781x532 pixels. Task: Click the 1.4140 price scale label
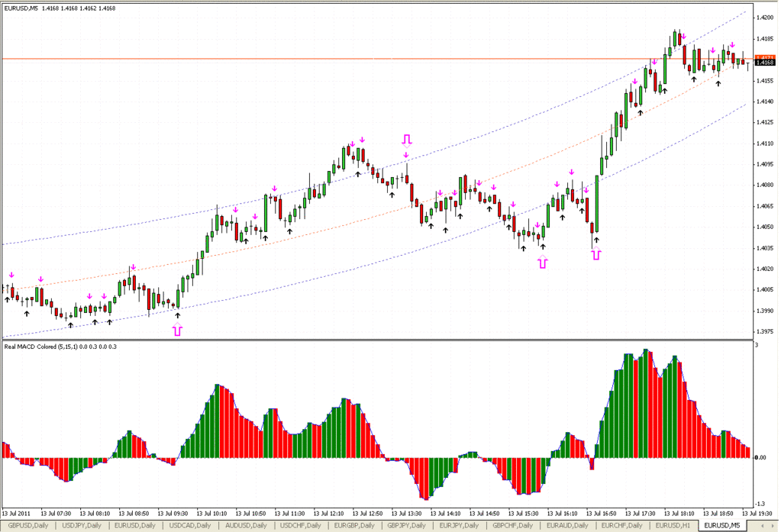click(764, 102)
